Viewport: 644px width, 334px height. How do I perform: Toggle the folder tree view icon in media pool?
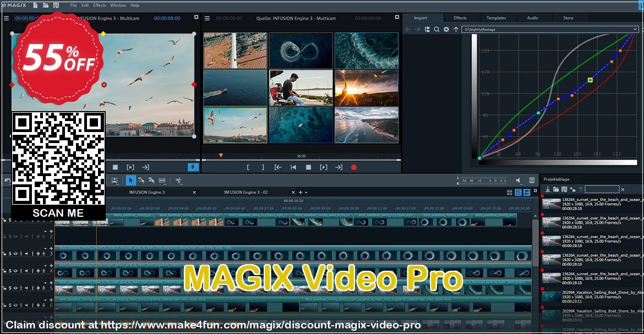coord(427,29)
